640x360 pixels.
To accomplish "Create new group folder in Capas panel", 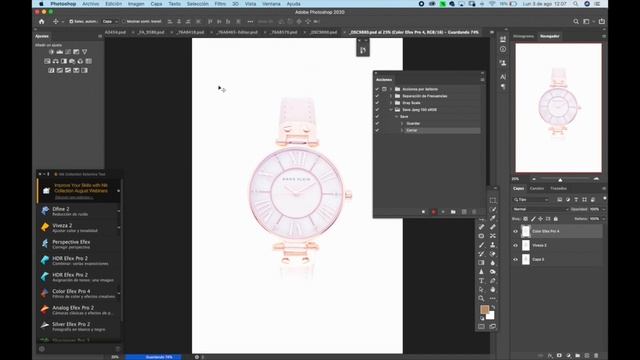I will (578, 356).
